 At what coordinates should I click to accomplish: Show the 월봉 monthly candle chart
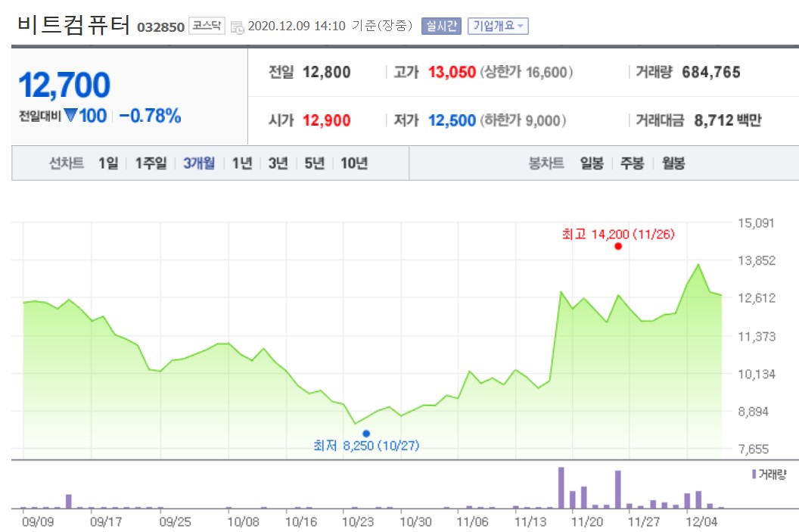coord(673,163)
